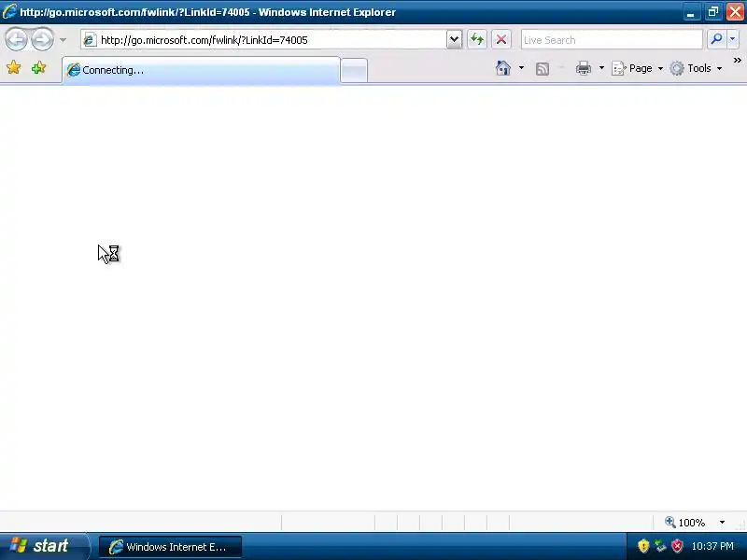Select Windows Internet Explorer taskbar button
This screenshot has width=747, height=560.
pyautogui.click(x=170, y=547)
